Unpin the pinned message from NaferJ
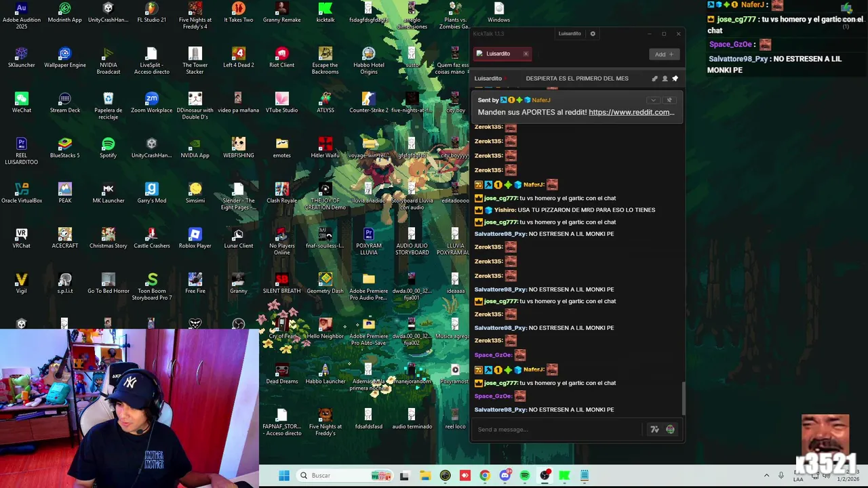This screenshot has width=868, height=488. coord(669,100)
